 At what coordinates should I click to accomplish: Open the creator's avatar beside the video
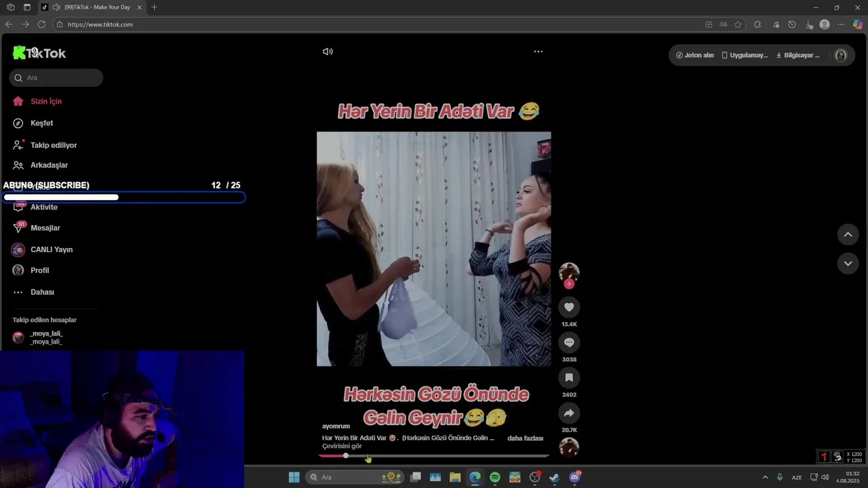point(569,272)
